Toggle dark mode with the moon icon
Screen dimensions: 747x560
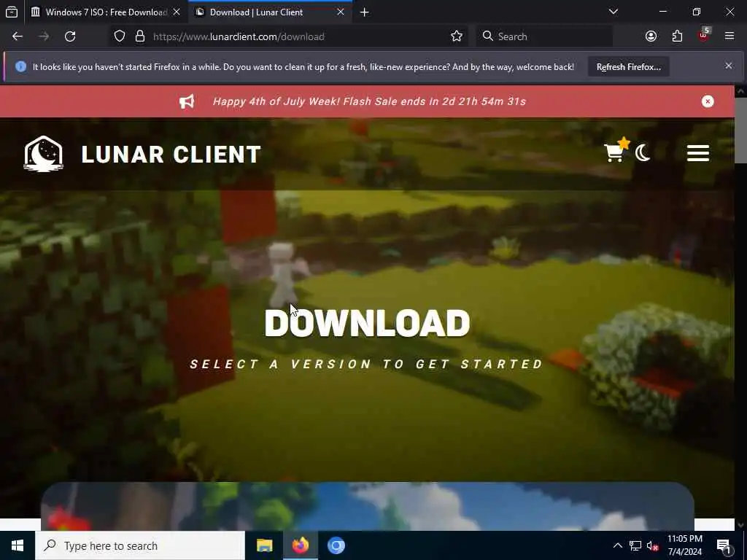(643, 153)
